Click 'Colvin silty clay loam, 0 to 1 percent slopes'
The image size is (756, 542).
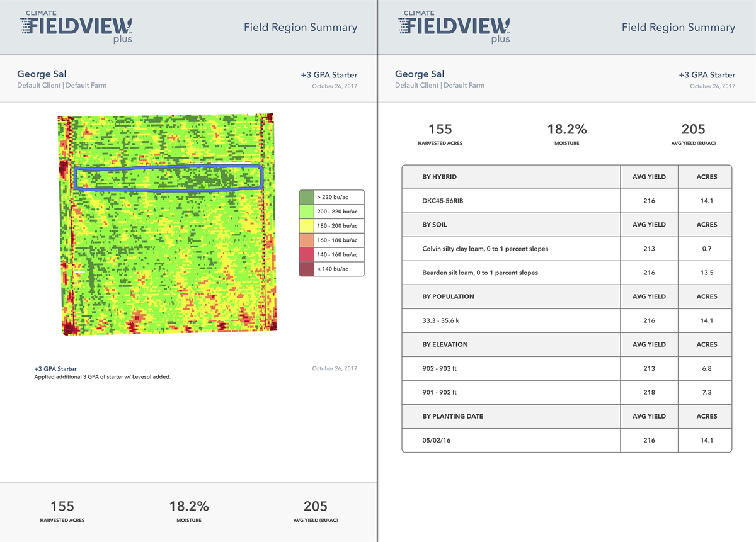[485, 249]
